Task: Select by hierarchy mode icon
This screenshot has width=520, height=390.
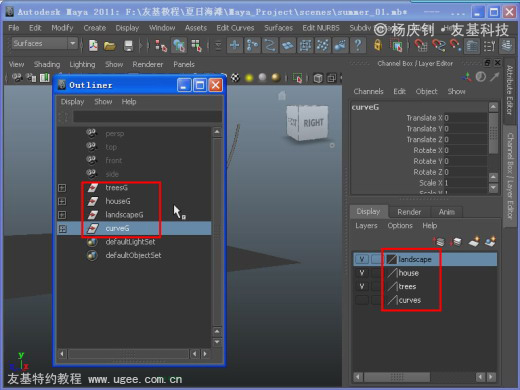Action: (x=161, y=46)
